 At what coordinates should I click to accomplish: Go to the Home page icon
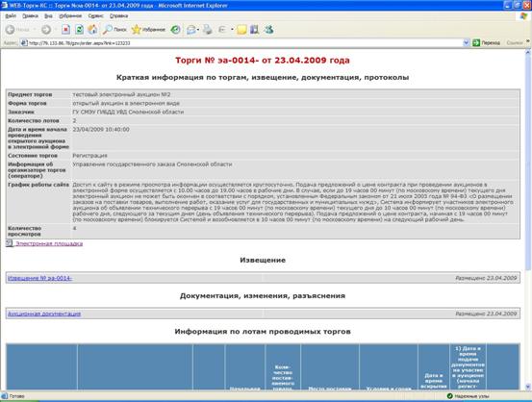pos(92,30)
